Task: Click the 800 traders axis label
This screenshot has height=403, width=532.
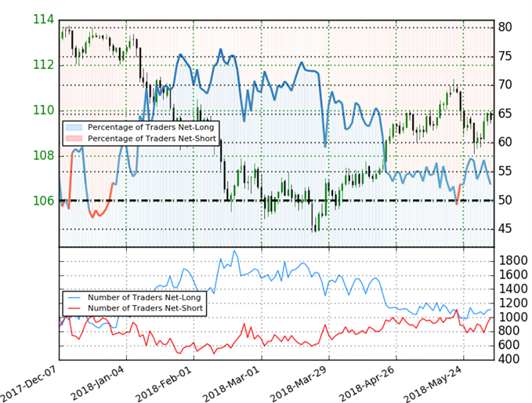Action: tap(508, 331)
